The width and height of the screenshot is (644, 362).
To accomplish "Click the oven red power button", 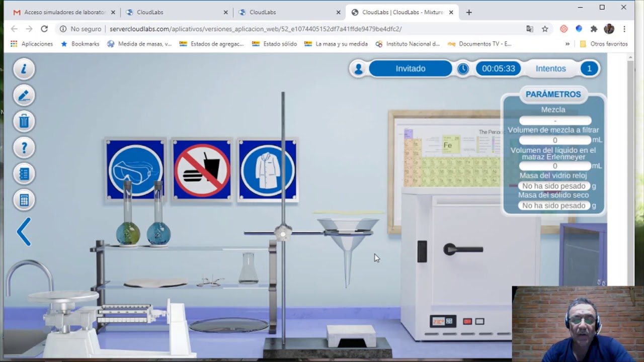I will tap(467, 321).
